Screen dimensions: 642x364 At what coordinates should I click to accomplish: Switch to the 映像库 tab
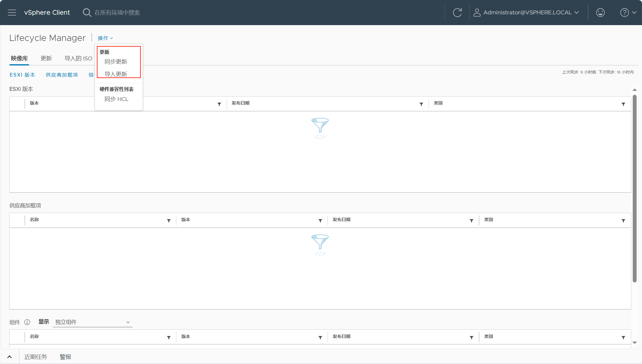click(19, 58)
